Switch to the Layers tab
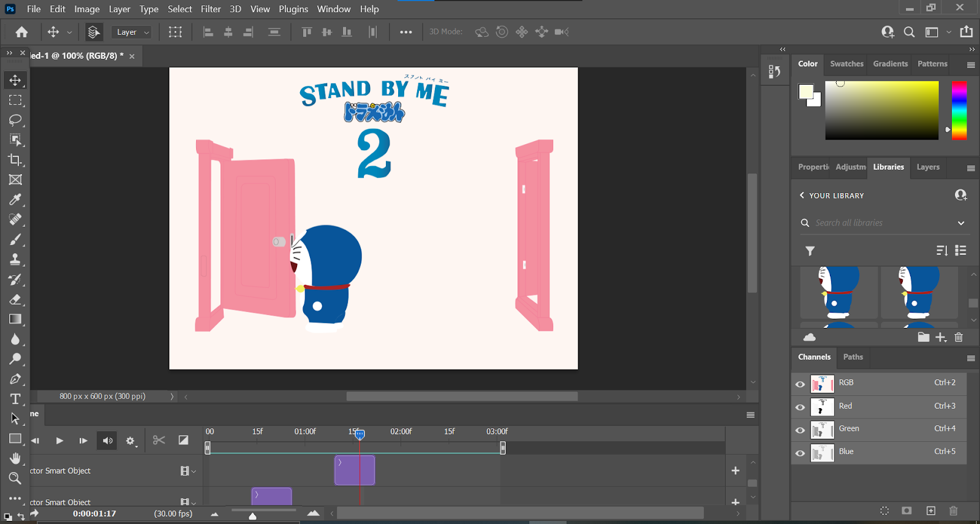The image size is (980, 524). [928, 167]
